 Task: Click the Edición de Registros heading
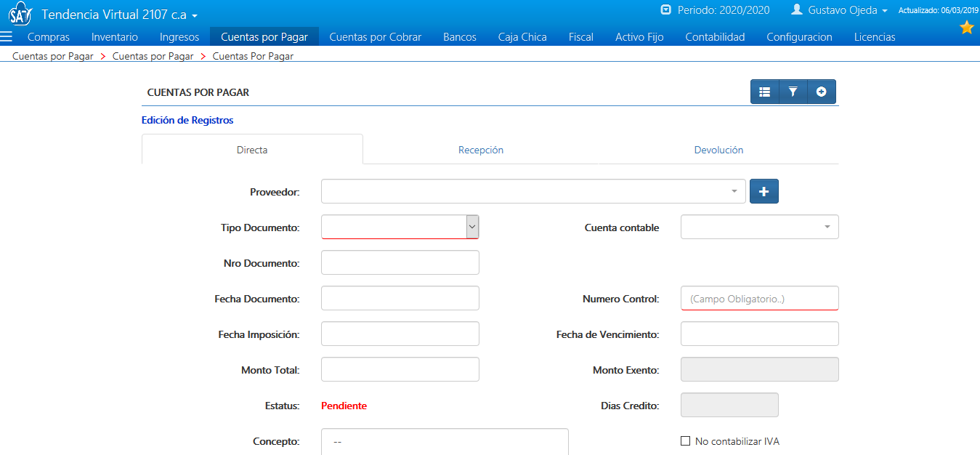click(x=187, y=120)
